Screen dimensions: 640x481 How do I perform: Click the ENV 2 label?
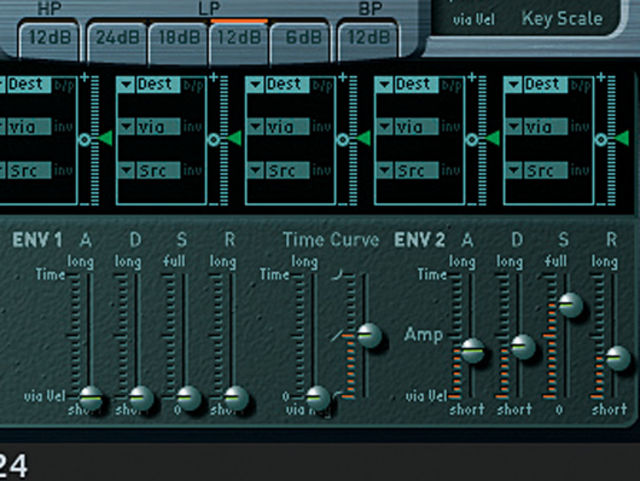(419, 240)
